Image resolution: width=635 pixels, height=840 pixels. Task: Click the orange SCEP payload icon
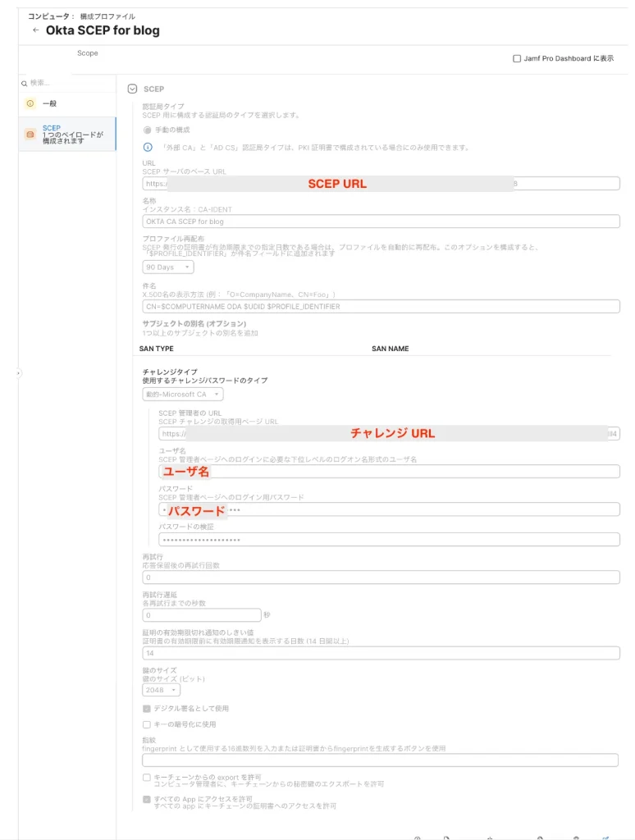[30, 134]
